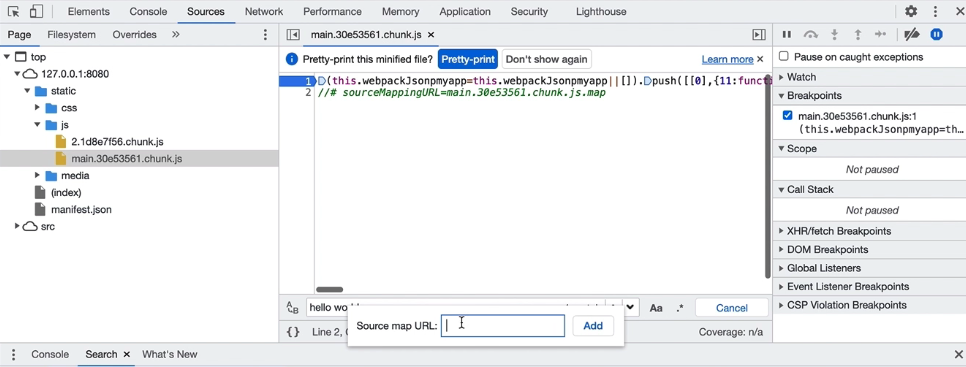Screen dimensions: 966x367
Task: Collapse the top frame tree node
Action: coord(6,57)
